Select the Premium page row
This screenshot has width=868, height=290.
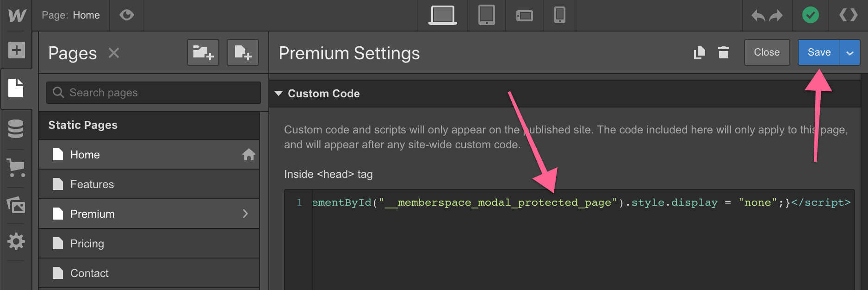click(x=149, y=214)
